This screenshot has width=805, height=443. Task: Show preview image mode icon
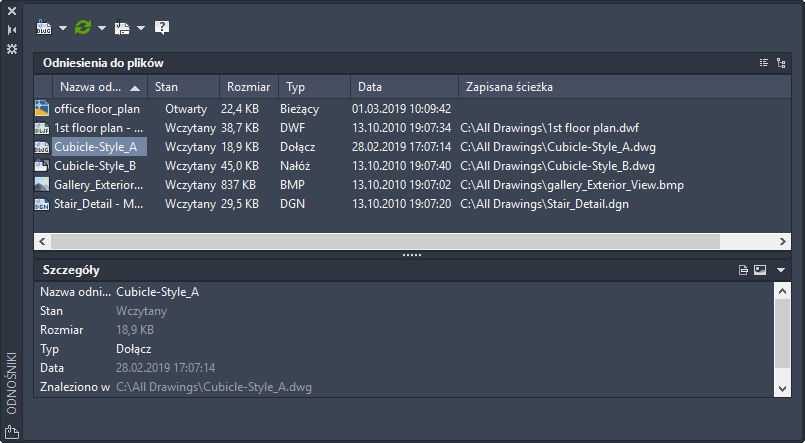(x=759, y=270)
